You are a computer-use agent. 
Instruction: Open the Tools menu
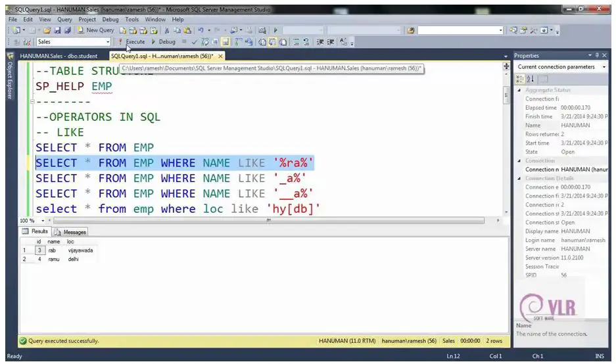pos(132,19)
